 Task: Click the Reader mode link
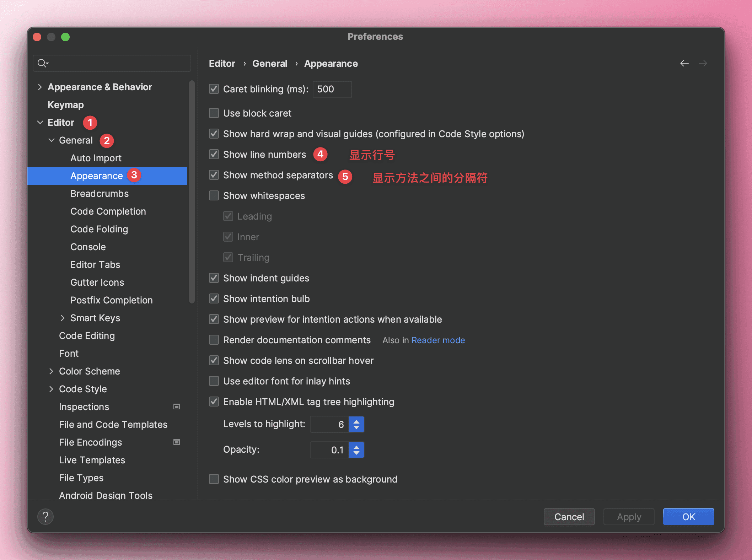pyautogui.click(x=438, y=340)
